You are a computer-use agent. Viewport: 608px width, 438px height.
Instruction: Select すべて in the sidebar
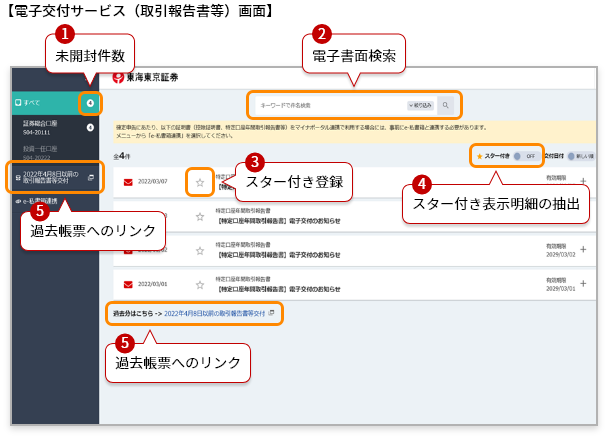click(x=55, y=103)
